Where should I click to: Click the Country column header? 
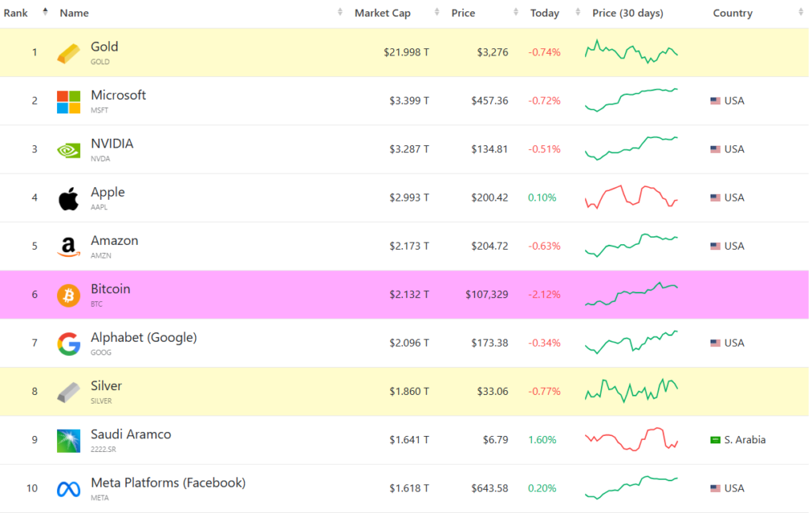(732, 13)
